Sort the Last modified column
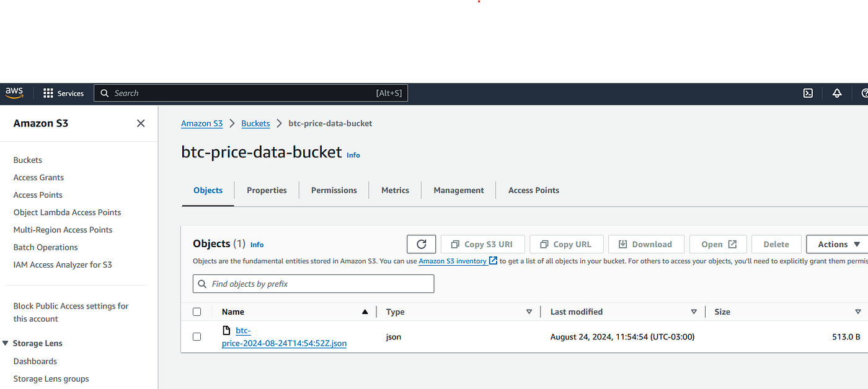The height and width of the screenshot is (389, 868). [694, 312]
